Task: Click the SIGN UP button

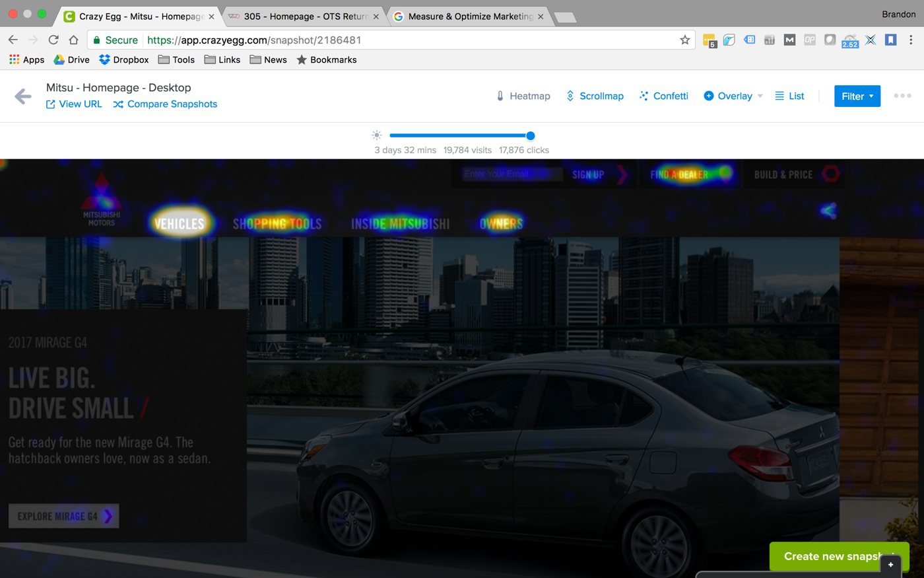Action: pyautogui.click(x=588, y=174)
